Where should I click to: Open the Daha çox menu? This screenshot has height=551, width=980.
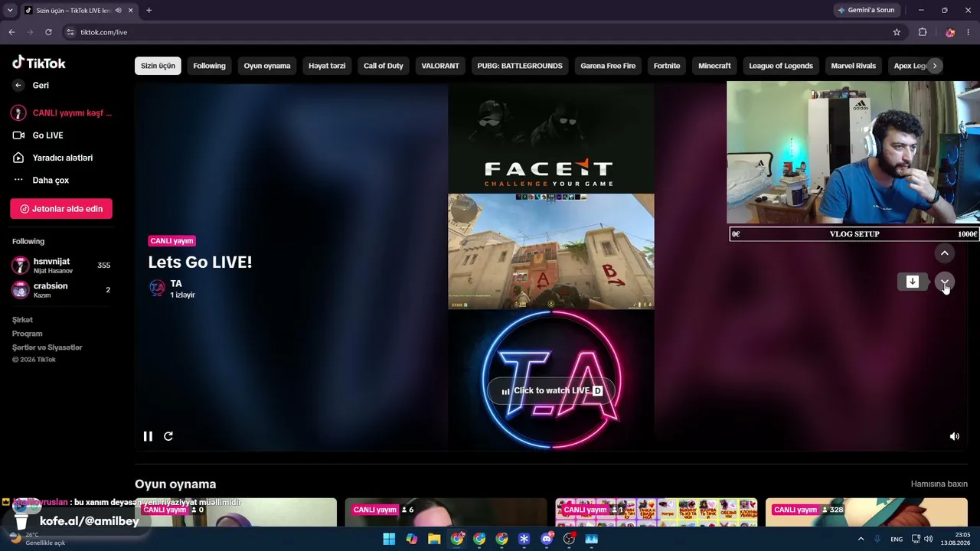51,181
